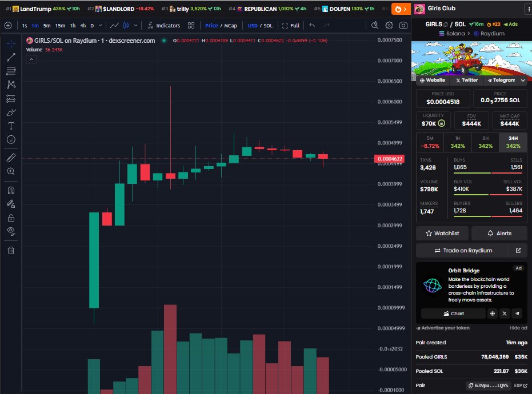Select the 1H stats tab

coord(457,142)
